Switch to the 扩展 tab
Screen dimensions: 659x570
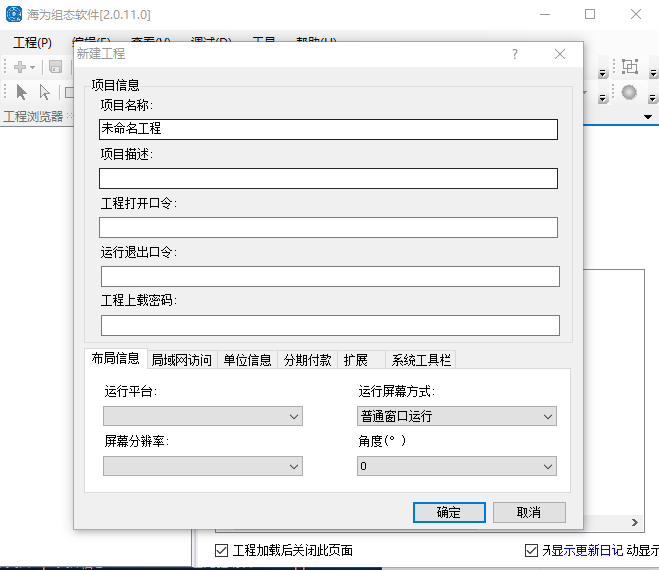click(x=361, y=360)
